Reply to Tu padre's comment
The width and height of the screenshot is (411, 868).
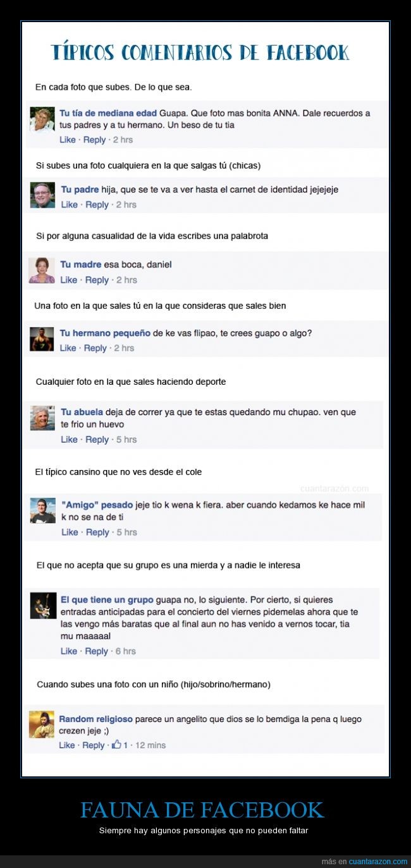[x=97, y=205]
